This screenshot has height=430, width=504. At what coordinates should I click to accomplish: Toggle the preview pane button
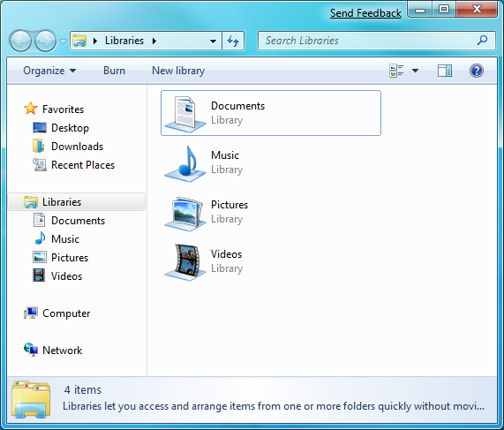445,71
